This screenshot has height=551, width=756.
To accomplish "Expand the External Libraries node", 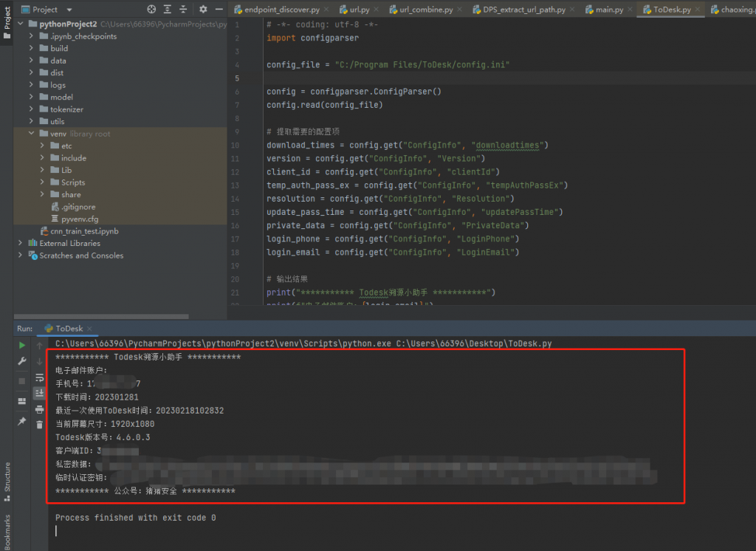I will [x=21, y=243].
